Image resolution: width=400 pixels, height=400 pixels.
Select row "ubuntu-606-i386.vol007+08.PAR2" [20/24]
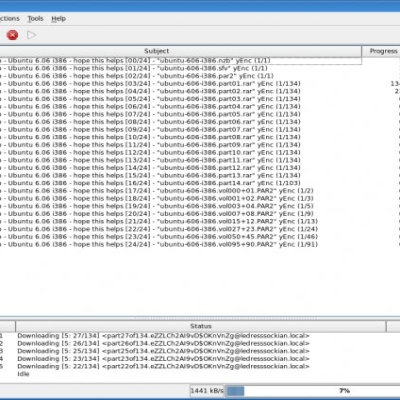(200, 214)
